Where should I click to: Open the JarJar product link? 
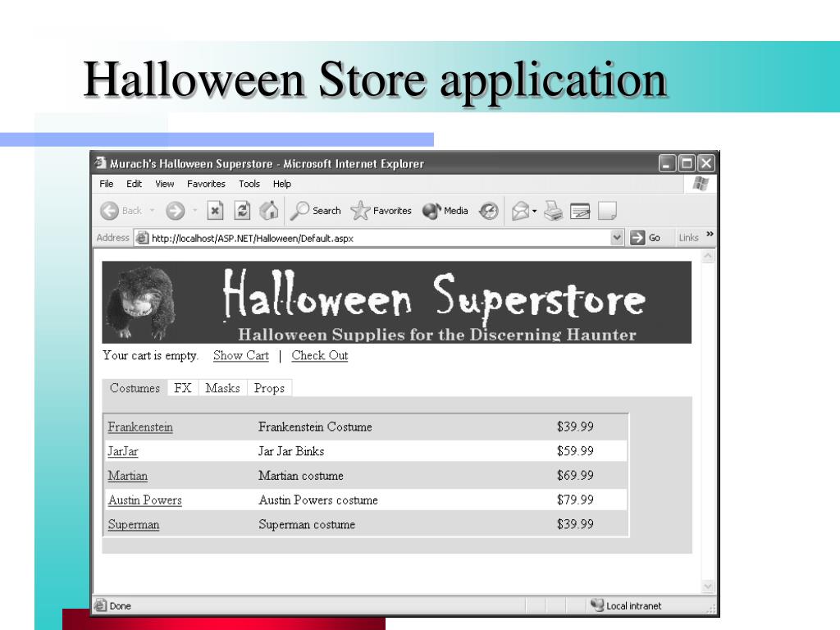point(123,452)
